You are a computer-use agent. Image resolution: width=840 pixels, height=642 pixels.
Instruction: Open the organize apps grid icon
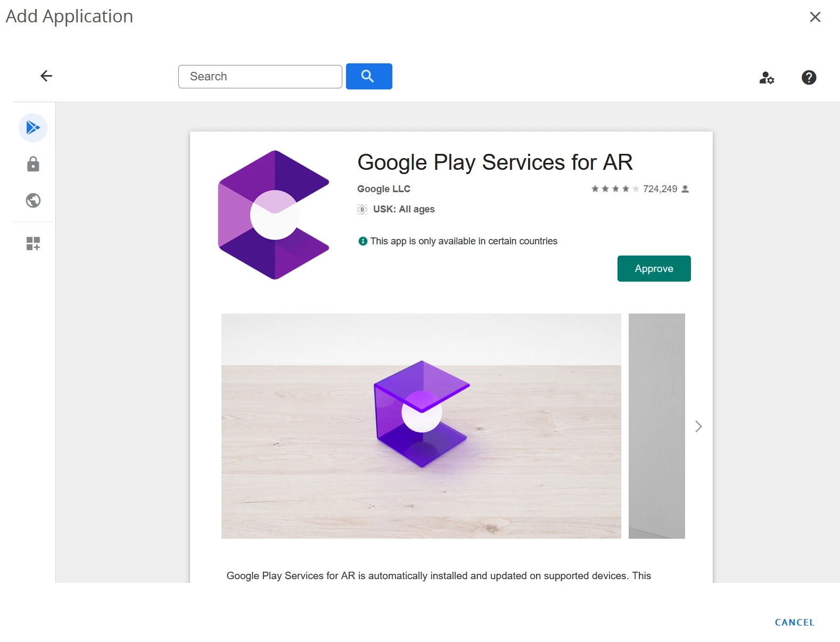pyautogui.click(x=33, y=243)
